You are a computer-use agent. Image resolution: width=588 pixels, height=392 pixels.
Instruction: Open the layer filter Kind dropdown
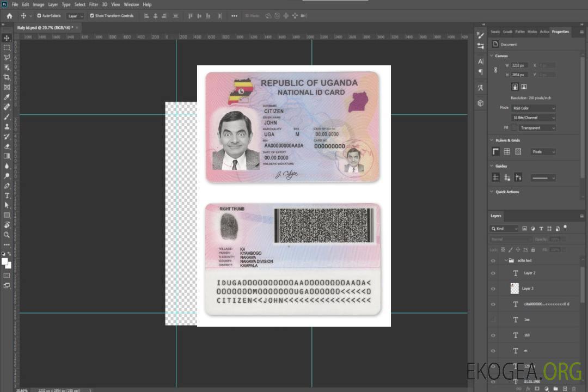pyautogui.click(x=504, y=229)
